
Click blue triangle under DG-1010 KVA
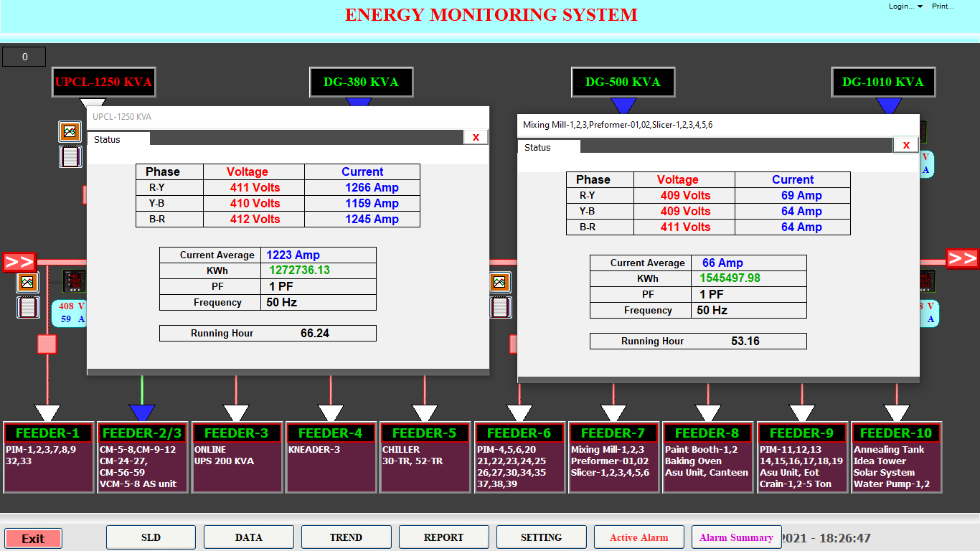pos(890,106)
